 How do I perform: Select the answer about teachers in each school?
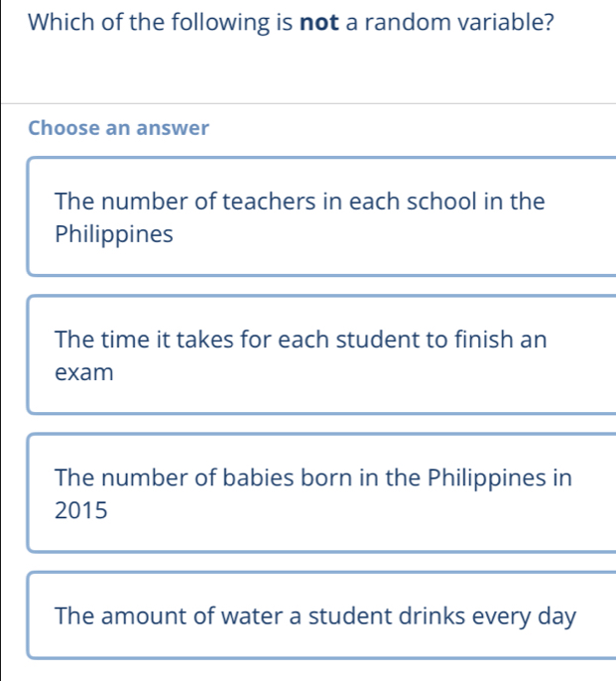pyautogui.click(x=321, y=216)
